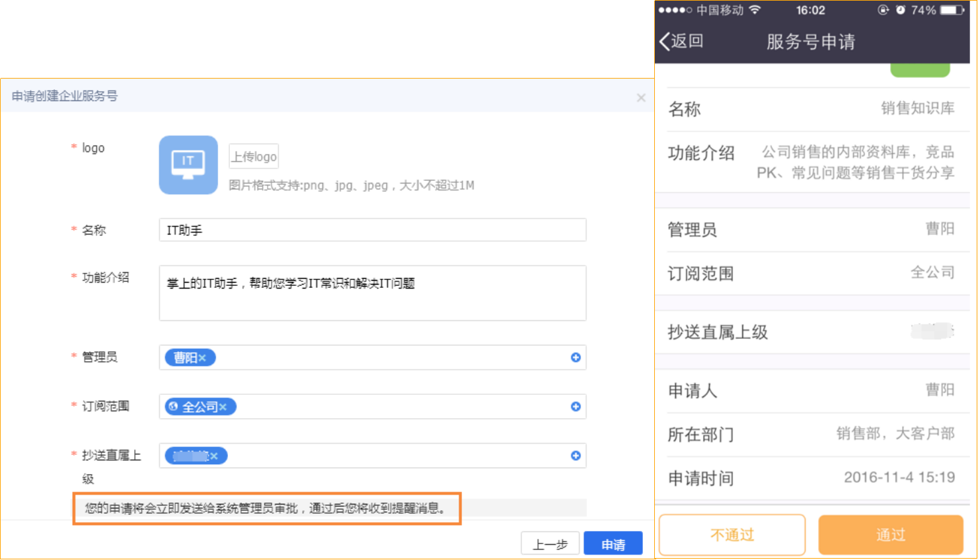Tap the 申请时间 row showing 2016-11-4

(812, 477)
